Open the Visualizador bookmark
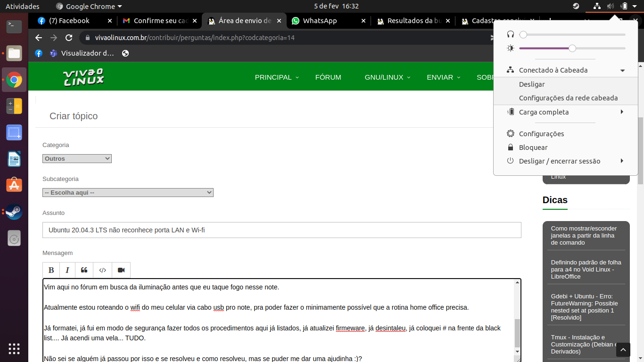The height and width of the screenshot is (362, 644). click(x=83, y=53)
